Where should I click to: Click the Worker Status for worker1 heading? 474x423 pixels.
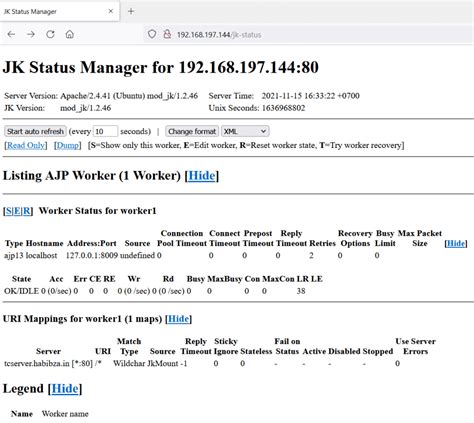[98, 211]
